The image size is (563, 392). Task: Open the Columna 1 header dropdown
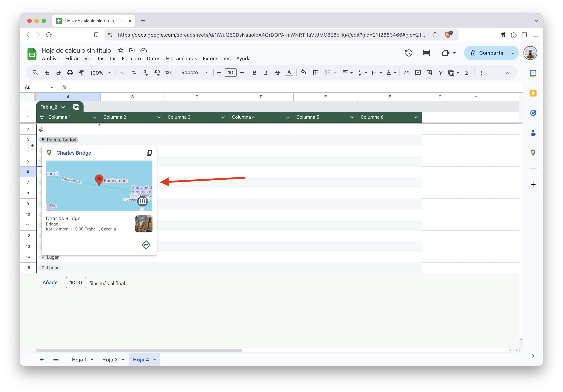(94, 117)
